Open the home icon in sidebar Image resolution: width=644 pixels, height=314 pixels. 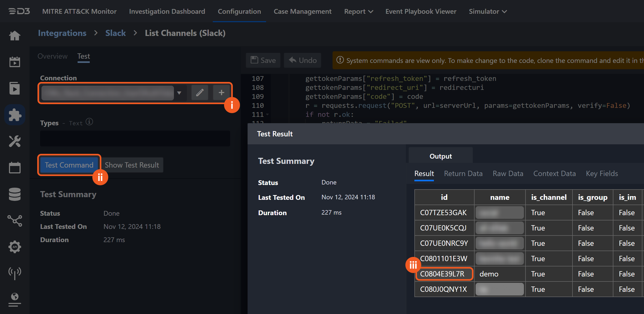pos(15,35)
